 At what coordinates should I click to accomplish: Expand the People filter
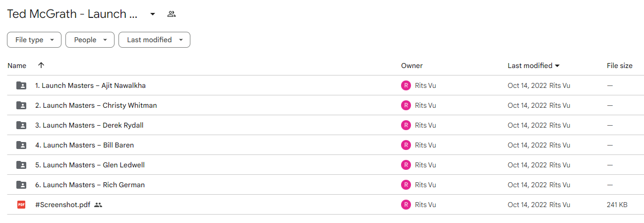90,40
